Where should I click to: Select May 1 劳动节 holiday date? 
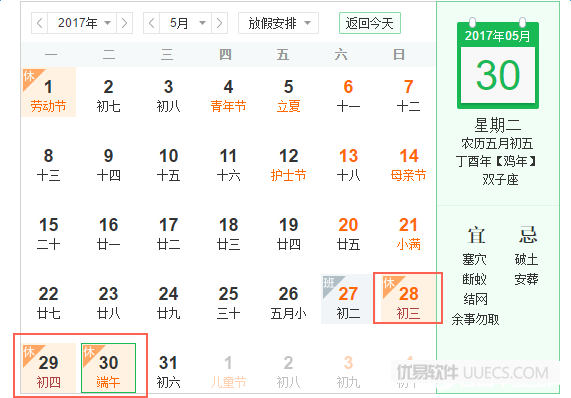[49, 92]
